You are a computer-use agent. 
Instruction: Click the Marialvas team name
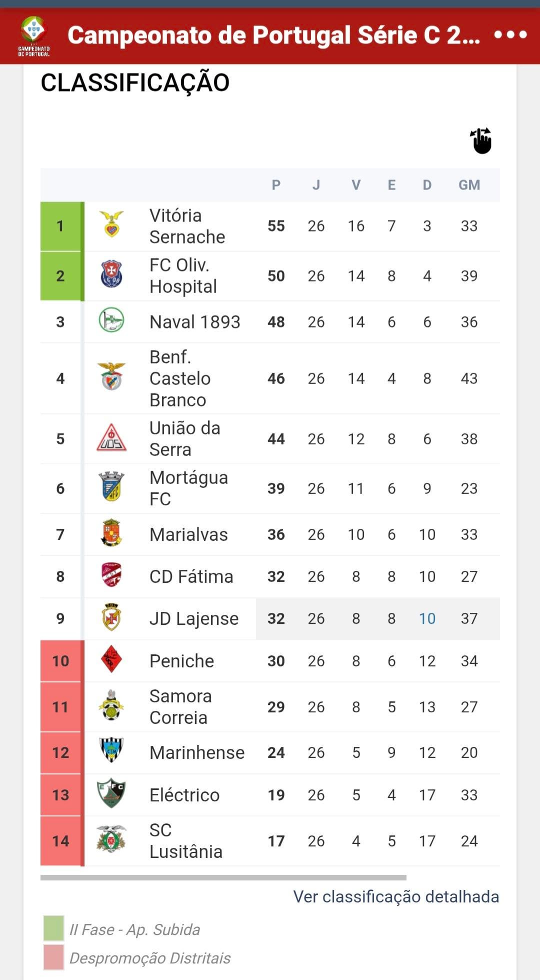(188, 535)
